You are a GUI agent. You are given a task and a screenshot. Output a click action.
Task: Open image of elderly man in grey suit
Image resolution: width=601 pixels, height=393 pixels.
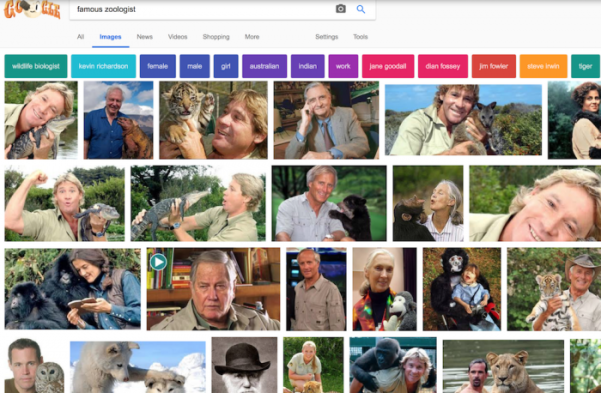click(326, 120)
